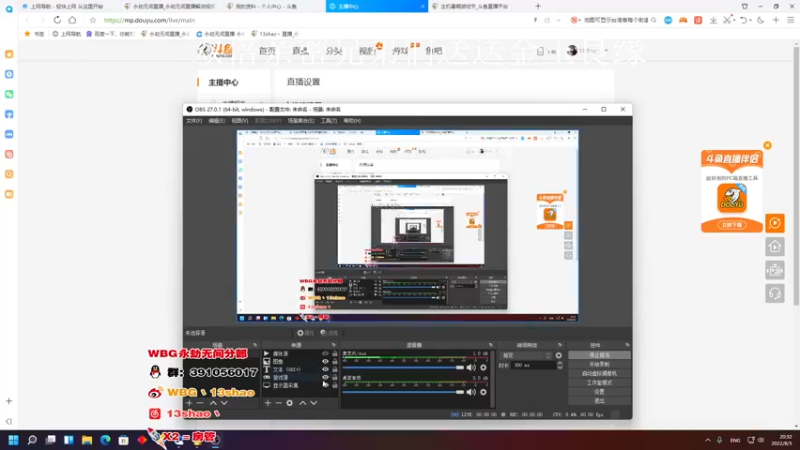The width and height of the screenshot is (800, 450).
Task: Mute the 麦克风/Aux speaker icon in the mixer
Action: point(471,367)
